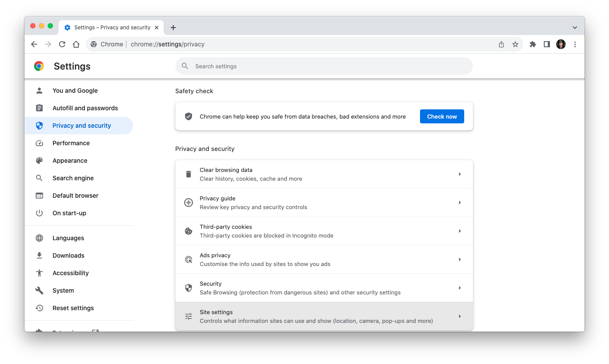
Task: Select Autofill and passwords in the sidebar
Action: pyautogui.click(x=85, y=108)
